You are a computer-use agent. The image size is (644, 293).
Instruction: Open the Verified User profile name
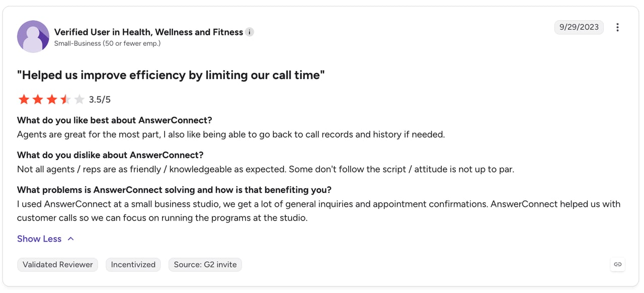pyautogui.click(x=148, y=32)
